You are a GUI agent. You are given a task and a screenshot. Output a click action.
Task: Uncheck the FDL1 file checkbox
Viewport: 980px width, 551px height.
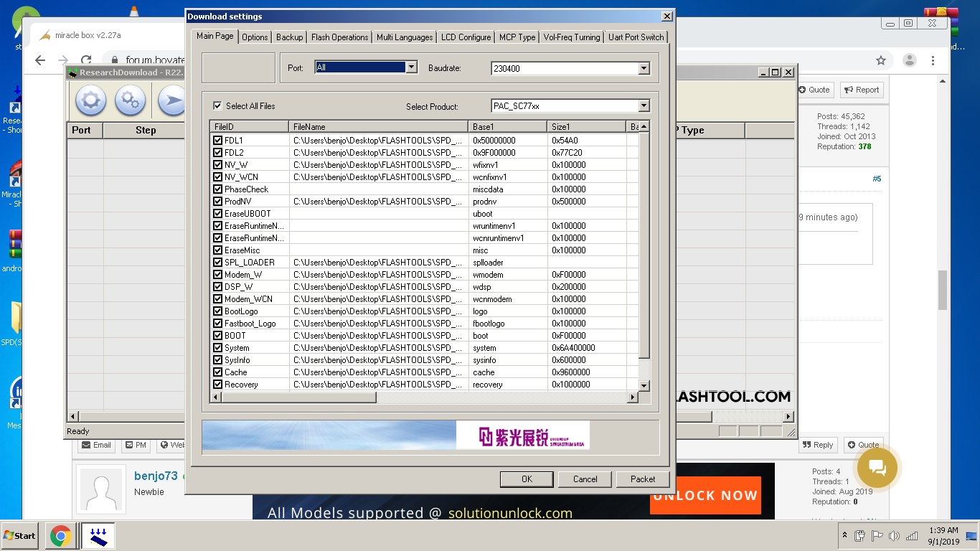point(218,141)
